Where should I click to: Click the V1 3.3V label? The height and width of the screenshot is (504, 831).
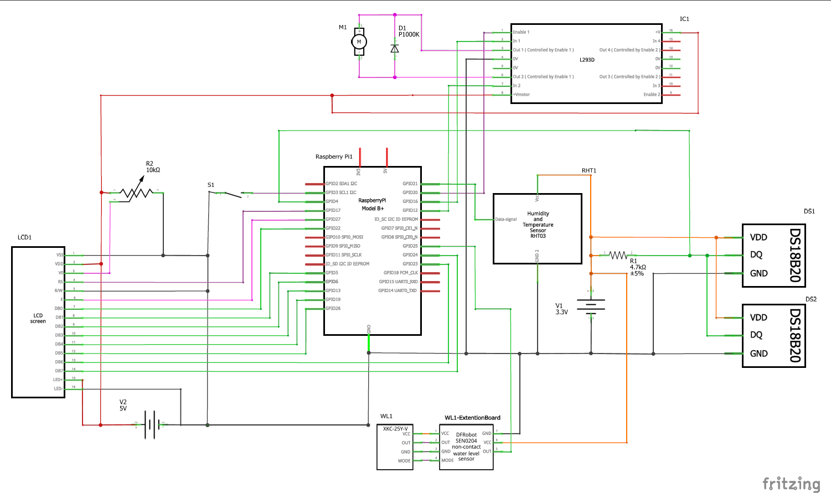(x=561, y=309)
